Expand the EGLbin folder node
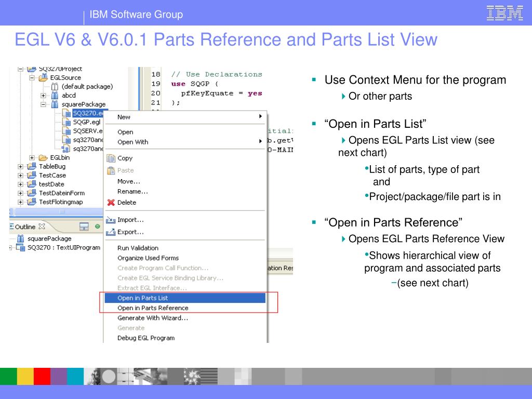Viewport: 532px width, 399px height. (32, 158)
